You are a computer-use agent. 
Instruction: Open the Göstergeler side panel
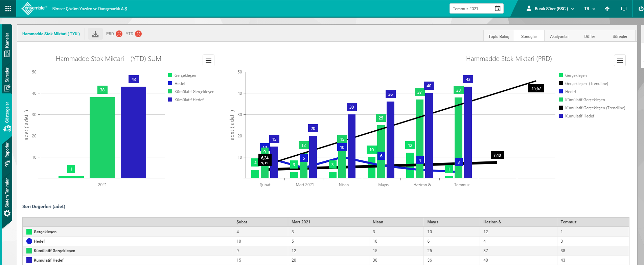pos(7,117)
